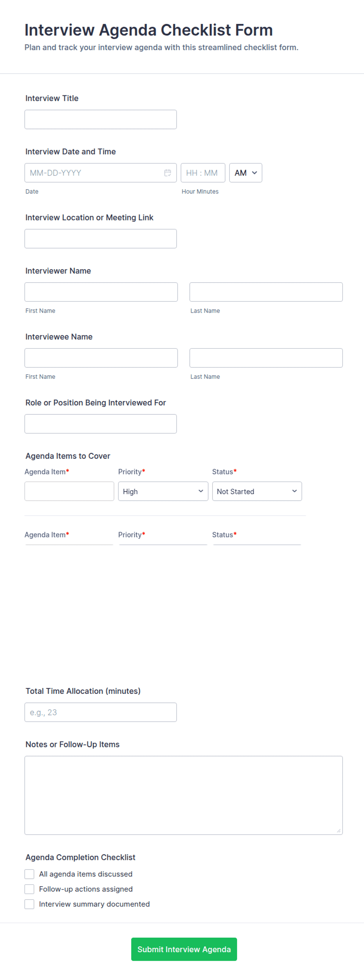
Task: Click the HH : MM time field
Action: coord(203,173)
